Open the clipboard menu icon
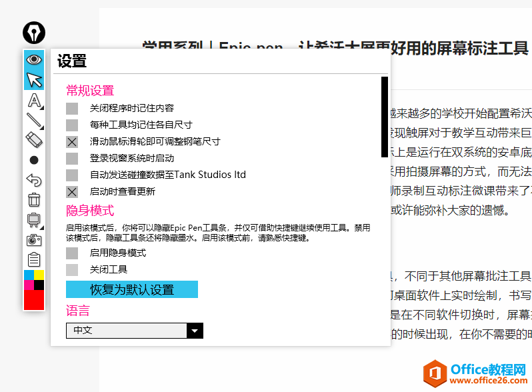Image resolution: width=532 pixels, height=392 pixels. (34, 260)
